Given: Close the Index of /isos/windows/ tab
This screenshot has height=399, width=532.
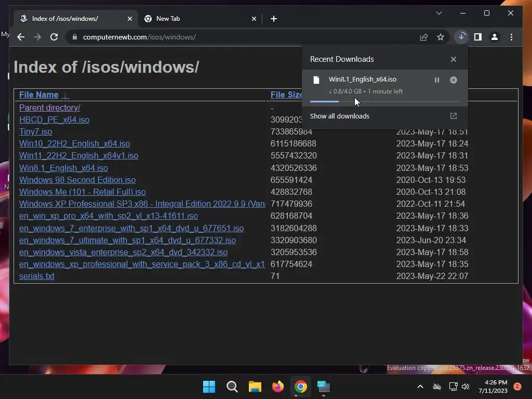Looking at the screenshot, I should click(129, 19).
